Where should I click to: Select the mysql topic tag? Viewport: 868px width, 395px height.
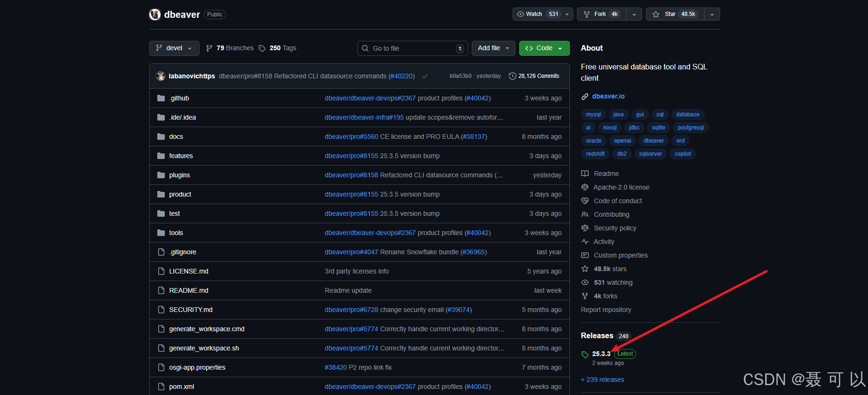point(593,114)
